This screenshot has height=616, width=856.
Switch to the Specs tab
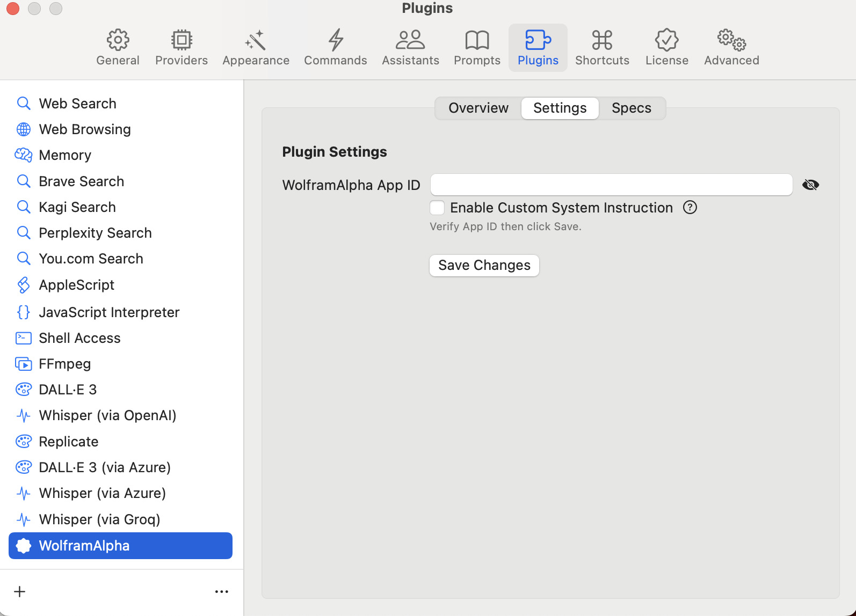(631, 108)
